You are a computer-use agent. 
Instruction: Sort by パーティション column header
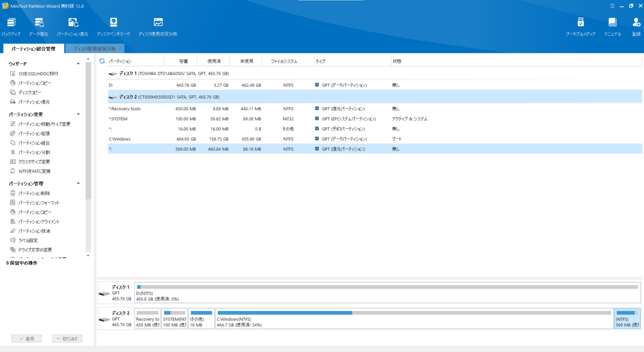(x=136, y=61)
